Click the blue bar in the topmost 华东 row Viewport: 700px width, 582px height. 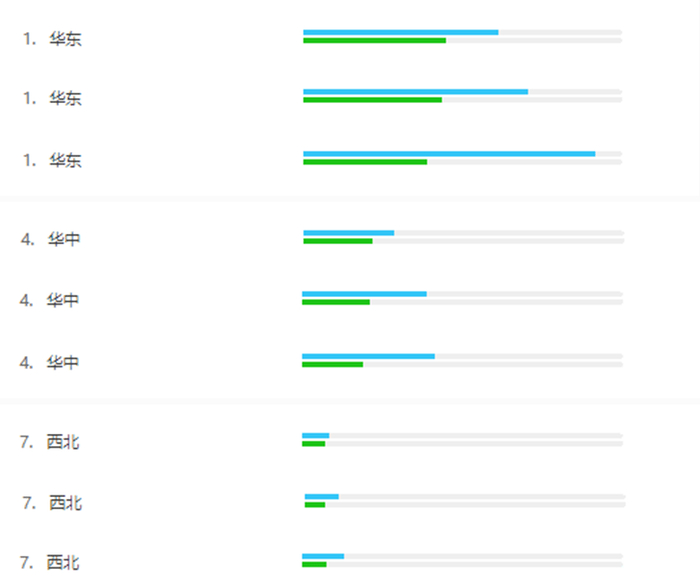pyautogui.click(x=400, y=32)
